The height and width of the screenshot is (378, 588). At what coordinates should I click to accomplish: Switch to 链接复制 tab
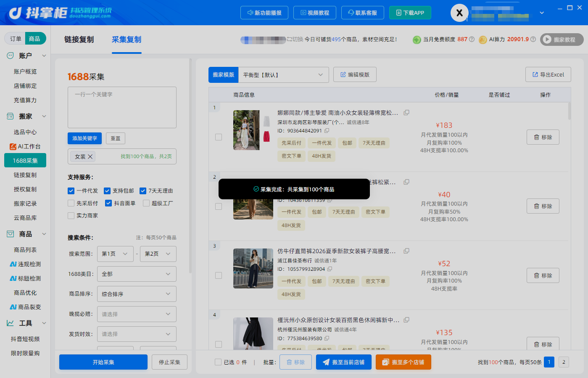79,40
